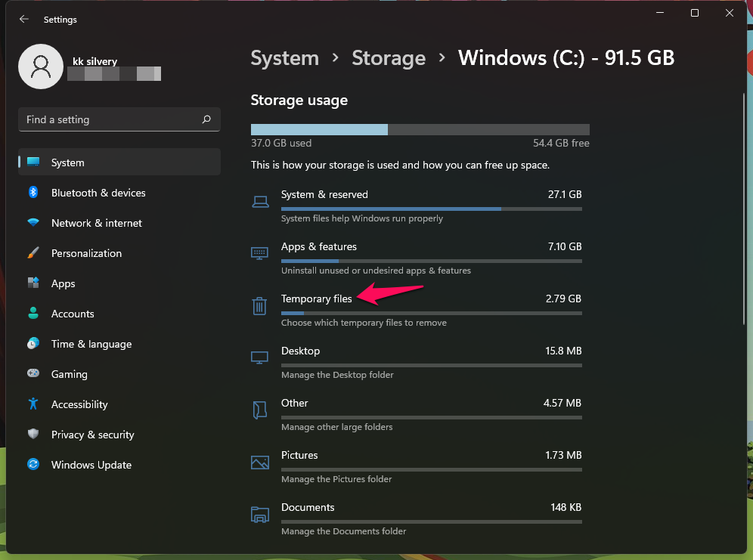Image resolution: width=753 pixels, height=560 pixels.
Task: Open Pictures folder storage details
Action: [x=417, y=467]
